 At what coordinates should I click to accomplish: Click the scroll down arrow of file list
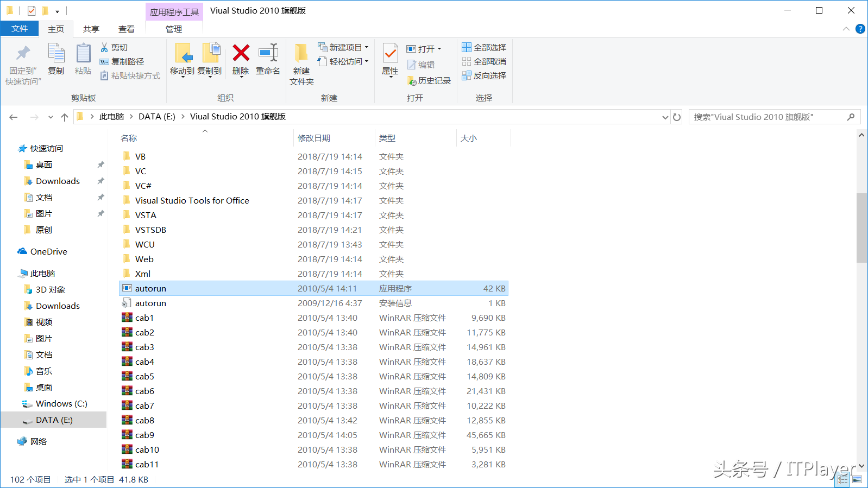pyautogui.click(x=861, y=466)
